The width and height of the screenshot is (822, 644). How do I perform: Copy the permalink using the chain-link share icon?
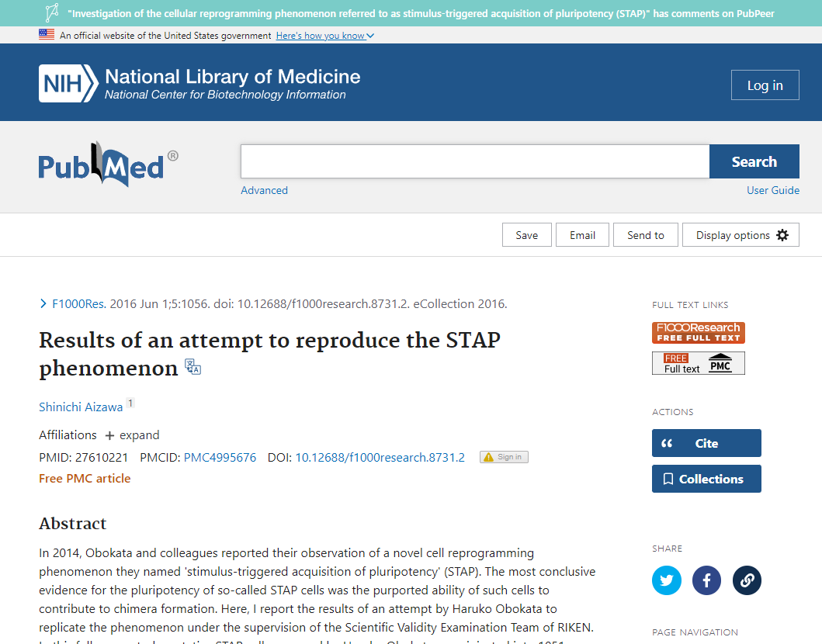[x=747, y=580]
